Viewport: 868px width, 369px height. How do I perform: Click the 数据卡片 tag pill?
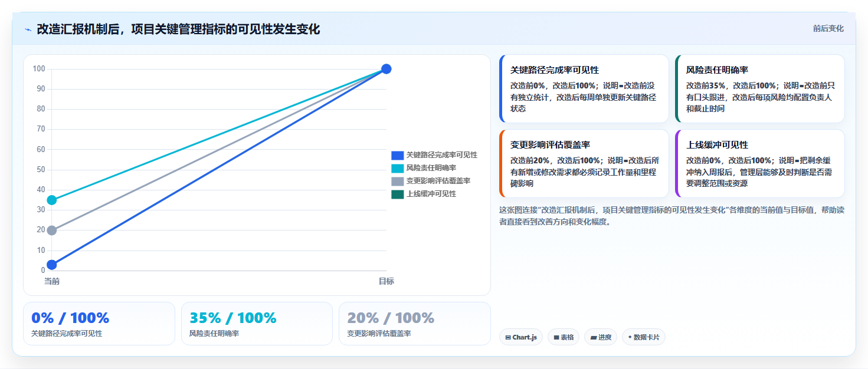tap(644, 337)
